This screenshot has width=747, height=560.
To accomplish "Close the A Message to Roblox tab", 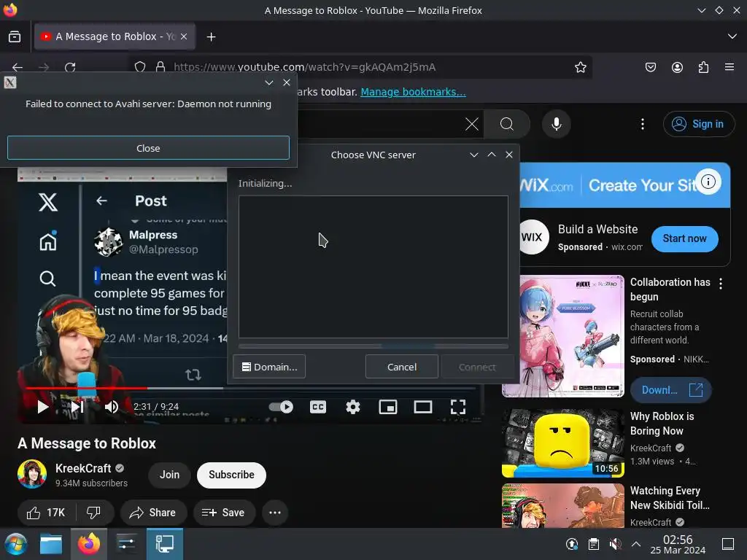I will click(184, 36).
